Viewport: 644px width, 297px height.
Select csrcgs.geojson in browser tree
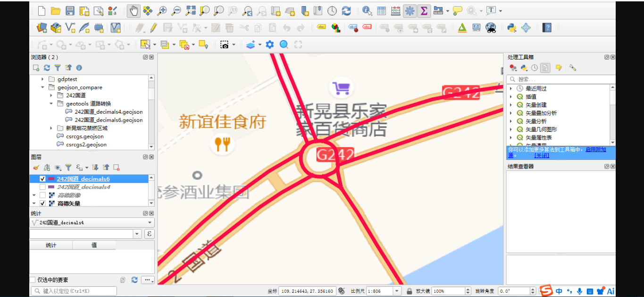click(x=85, y=136)
